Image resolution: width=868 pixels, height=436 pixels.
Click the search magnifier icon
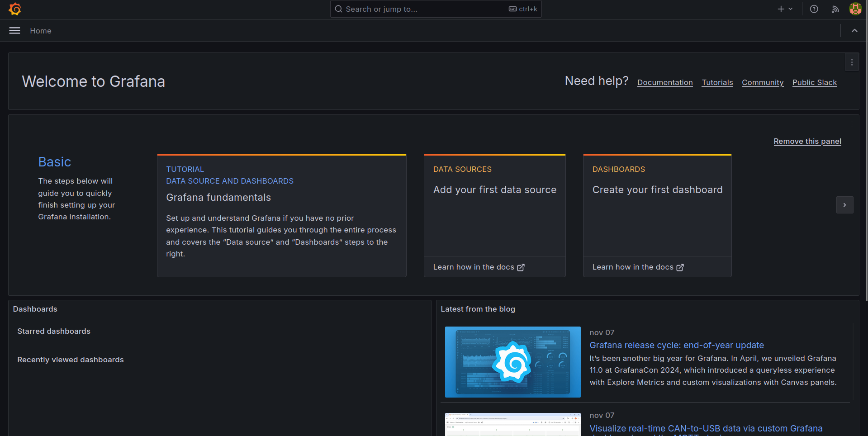point(338,9)
